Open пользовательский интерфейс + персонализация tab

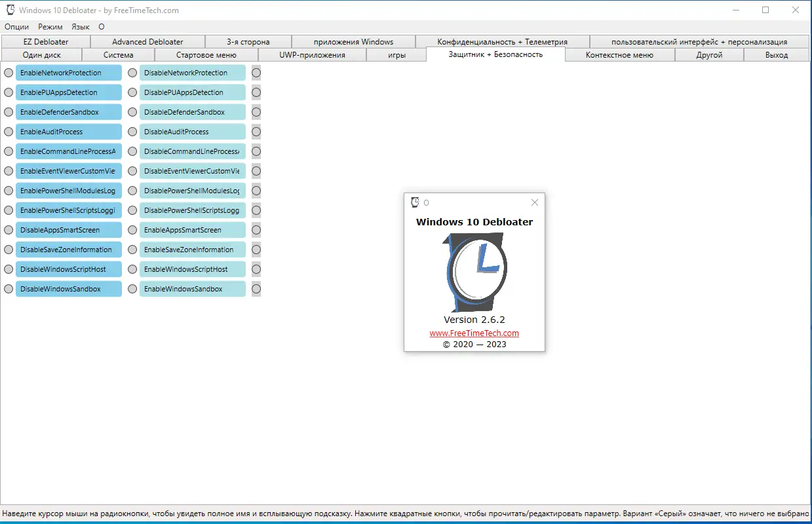(x=699, y=41)
